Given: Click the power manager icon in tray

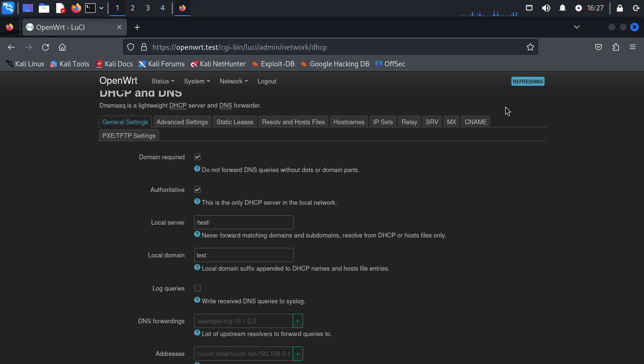Looking at the screenshot, I should click(579, 8).
